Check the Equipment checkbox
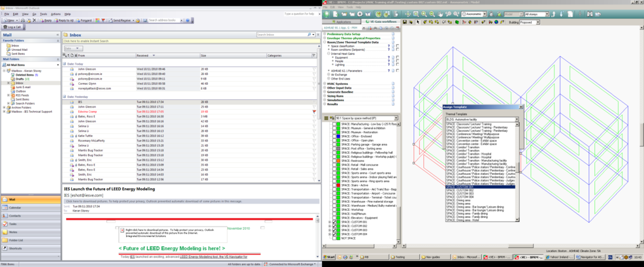644x267 pixels. (x=398, y=57)
